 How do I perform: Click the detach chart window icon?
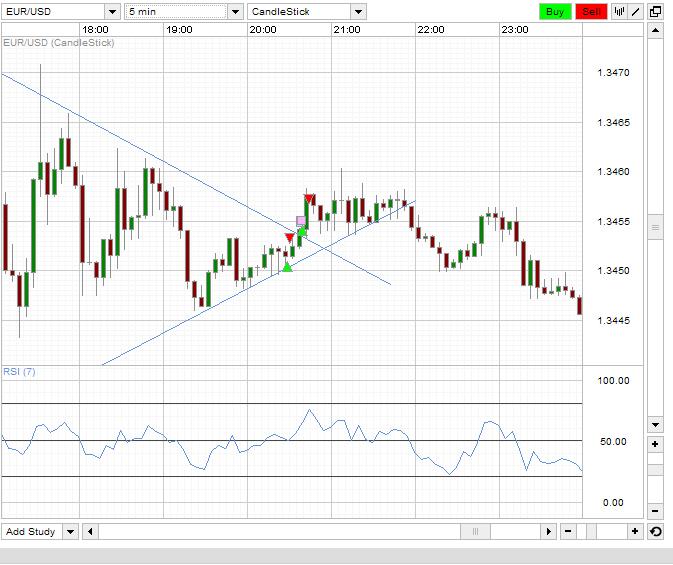(655, 12)
